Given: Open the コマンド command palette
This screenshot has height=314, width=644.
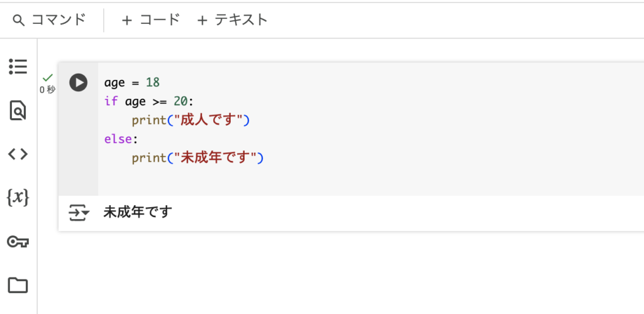Looking at the screenshot, I should point(49,20).
